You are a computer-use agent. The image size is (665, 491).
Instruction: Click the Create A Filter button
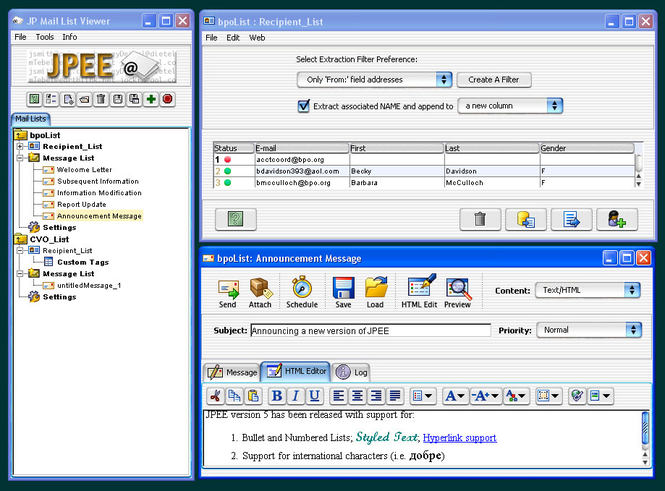click(x=494, y=80)
